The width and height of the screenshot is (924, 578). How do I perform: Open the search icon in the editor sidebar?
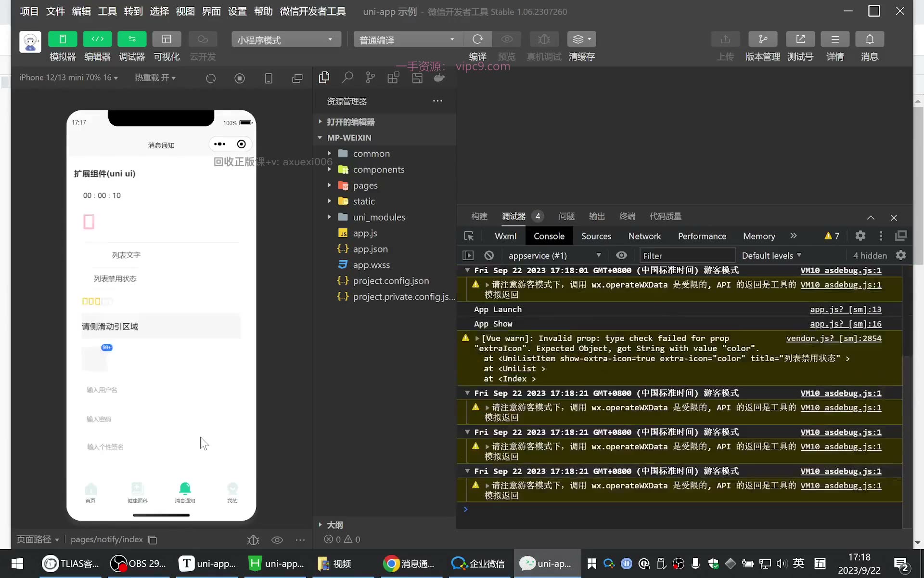point(347,78)
